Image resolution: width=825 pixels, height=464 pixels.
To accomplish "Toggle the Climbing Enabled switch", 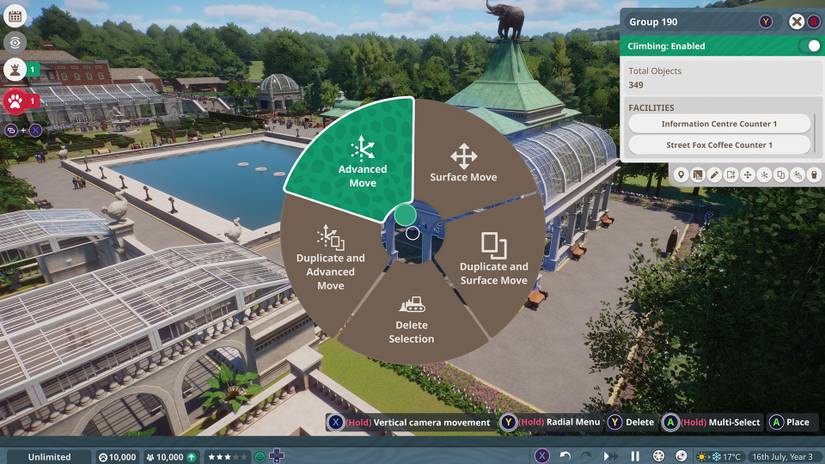I will point(812,46).
